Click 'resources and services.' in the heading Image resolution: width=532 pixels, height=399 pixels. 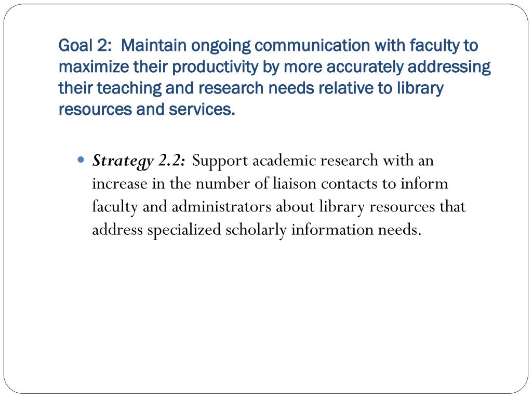tap(147, 109)
